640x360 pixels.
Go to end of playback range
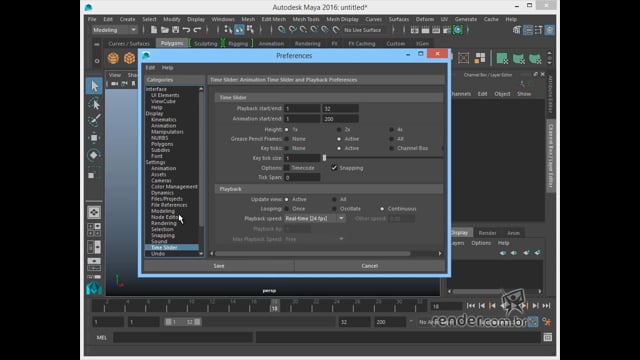click(547, 306)
